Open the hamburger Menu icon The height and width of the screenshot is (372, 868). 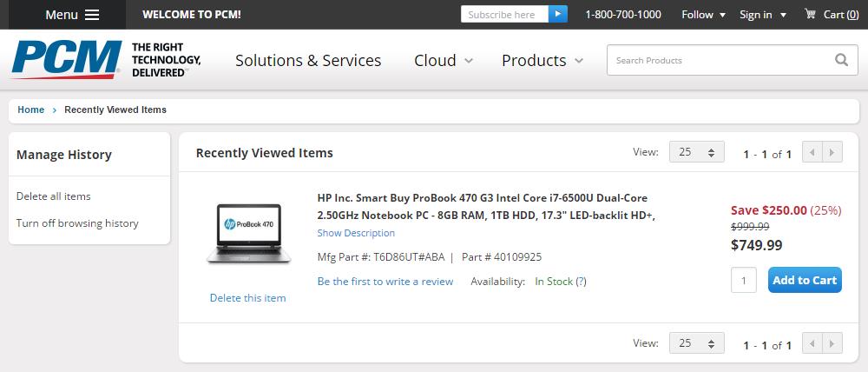pyautogui.click(x=92, y=15)
